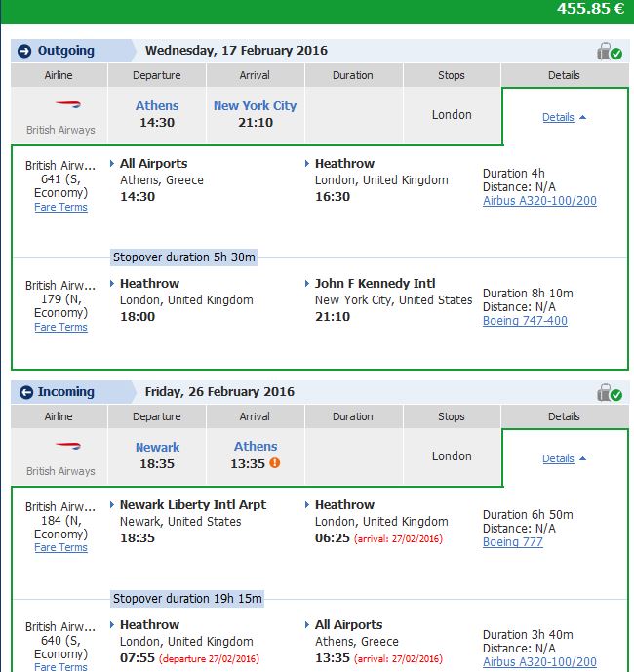Viewport: 634px width, 672px height.
Task: Click the baggage included icon for outgoing flight
Action: [x=610, y=52]
